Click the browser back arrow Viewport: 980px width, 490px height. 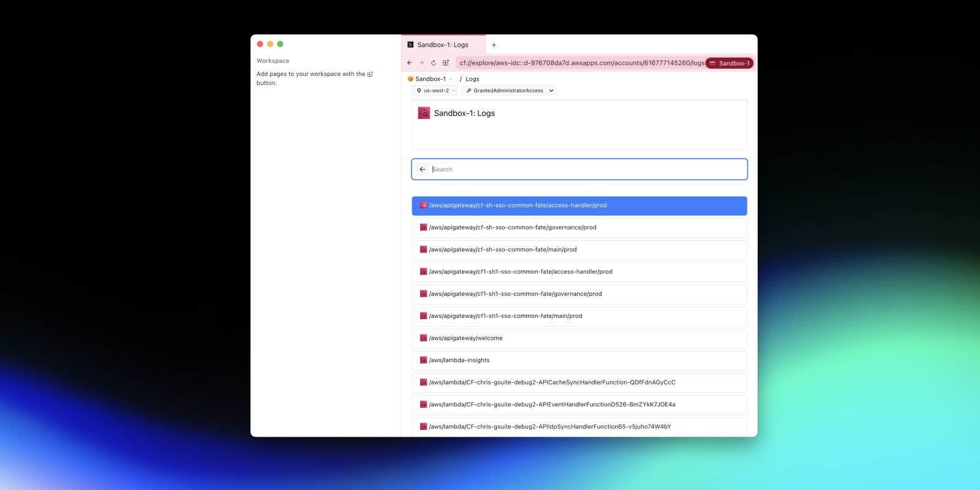[x=410, y=62]
